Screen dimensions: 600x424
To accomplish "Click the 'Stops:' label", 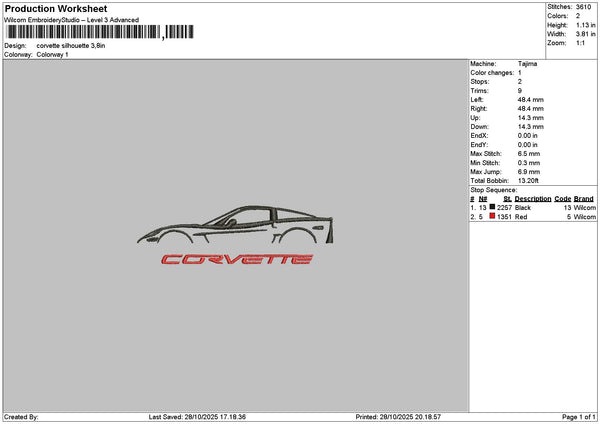I will (x=480, y=82).
